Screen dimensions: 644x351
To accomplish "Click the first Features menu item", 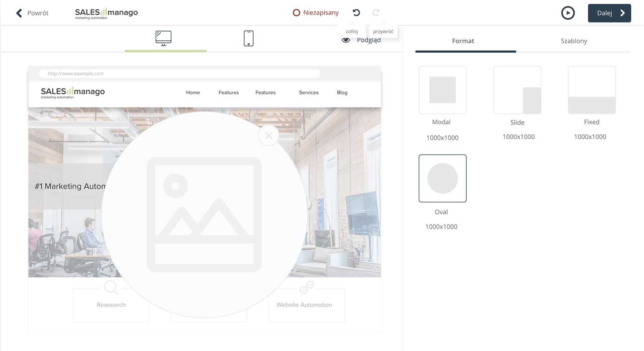I will 229,92.
